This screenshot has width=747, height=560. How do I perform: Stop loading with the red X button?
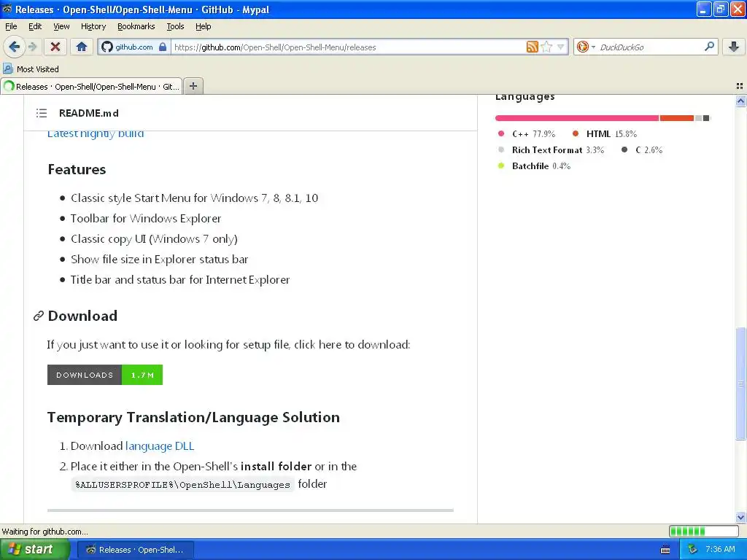click(55, 47)
